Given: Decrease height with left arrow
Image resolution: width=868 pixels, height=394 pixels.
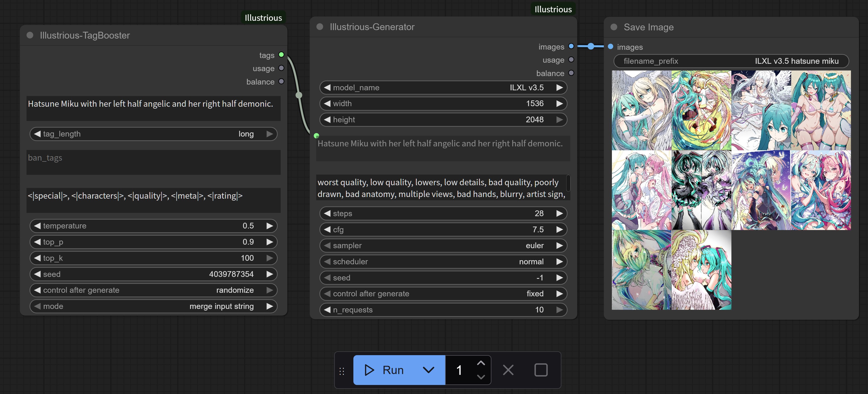Looking at the screenshot, I should pyautogui.click(x=327, y=119).
